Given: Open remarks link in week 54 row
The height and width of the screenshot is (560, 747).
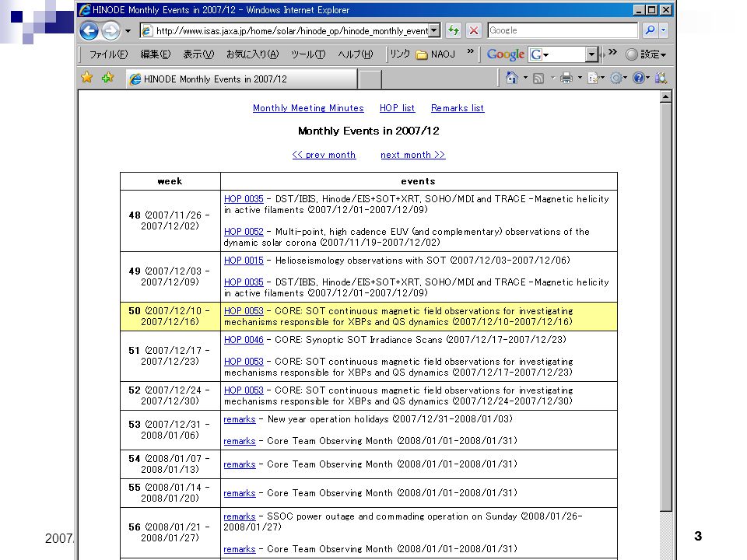Looking at the screenshot, I should point(240,464).
